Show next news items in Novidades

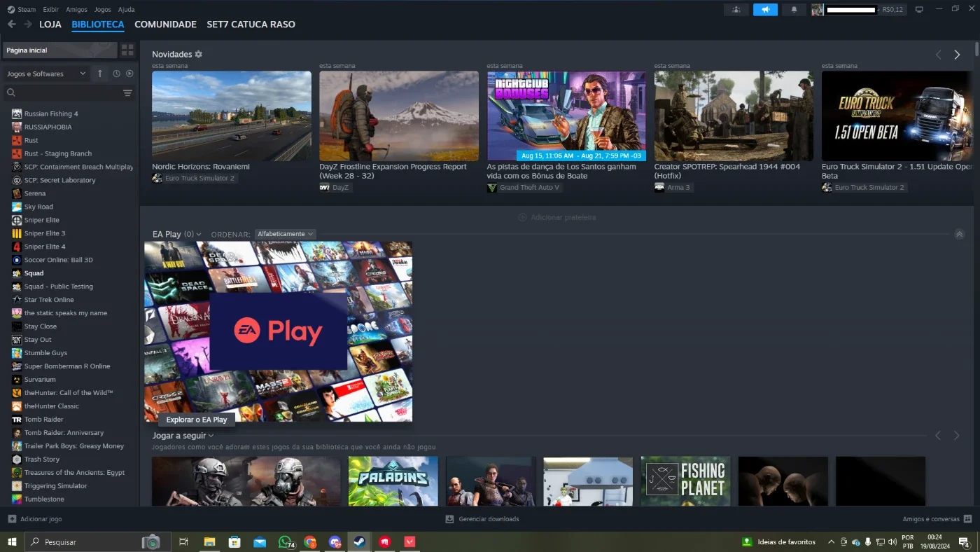pyautogui.click(x=957, y=55)
